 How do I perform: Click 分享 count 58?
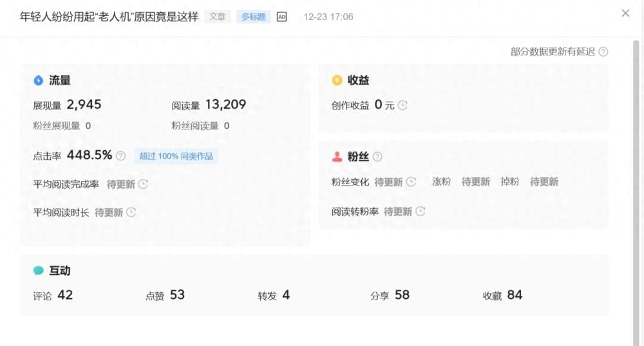[402, 295]
